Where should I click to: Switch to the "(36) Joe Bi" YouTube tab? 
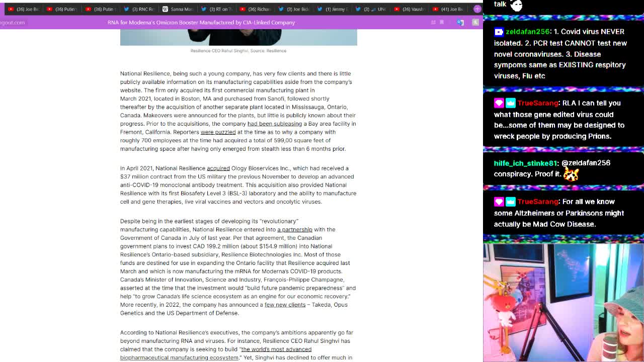[x=23, y=9]
